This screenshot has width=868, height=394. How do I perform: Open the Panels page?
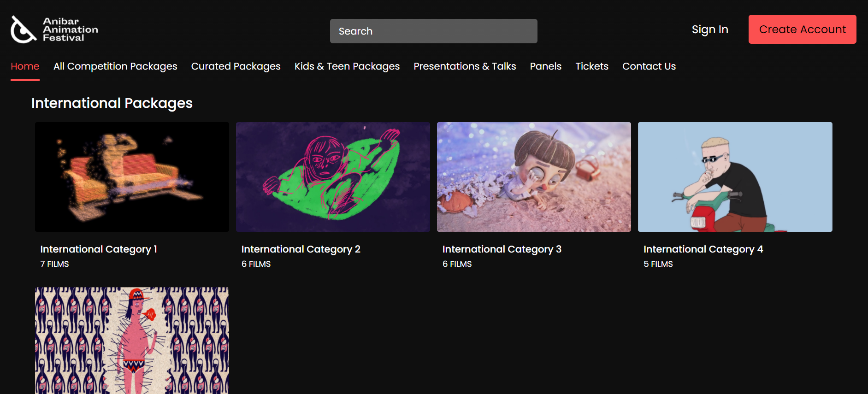coord(545,66)
